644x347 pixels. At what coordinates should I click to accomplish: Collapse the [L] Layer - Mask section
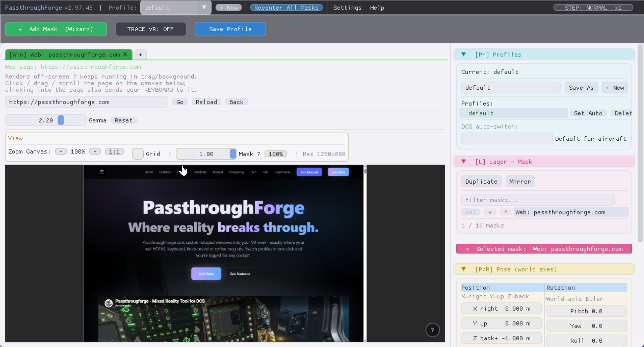click(x=464, y=162)
